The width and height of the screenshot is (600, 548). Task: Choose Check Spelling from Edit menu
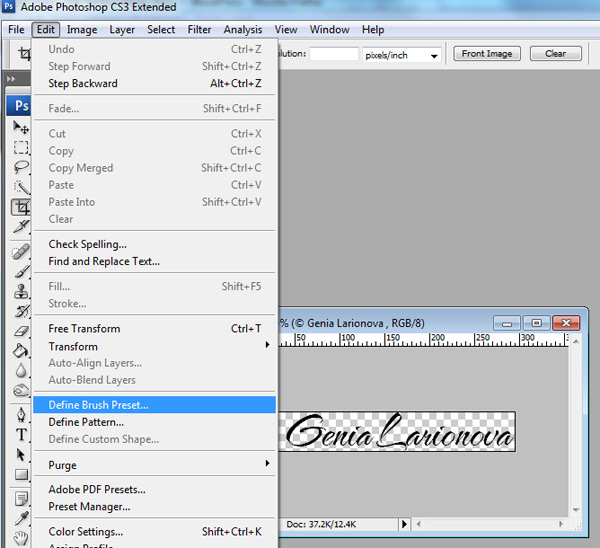point(155,244)
